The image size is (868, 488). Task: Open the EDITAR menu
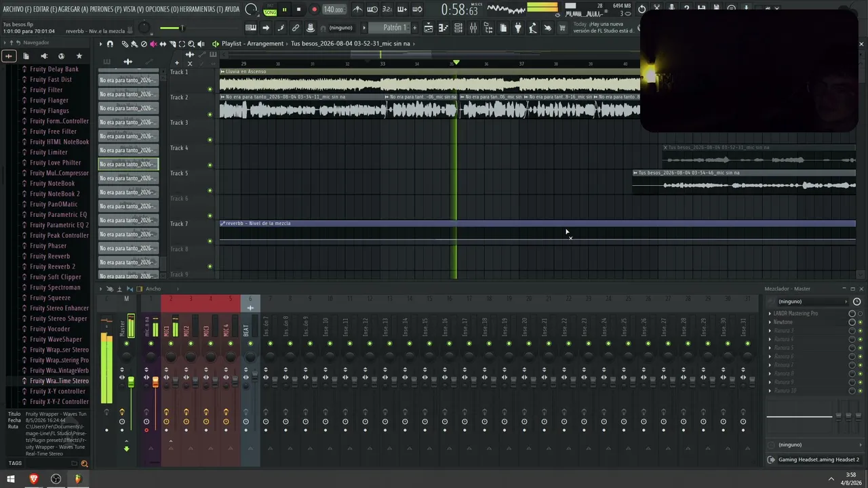[46, 9]
